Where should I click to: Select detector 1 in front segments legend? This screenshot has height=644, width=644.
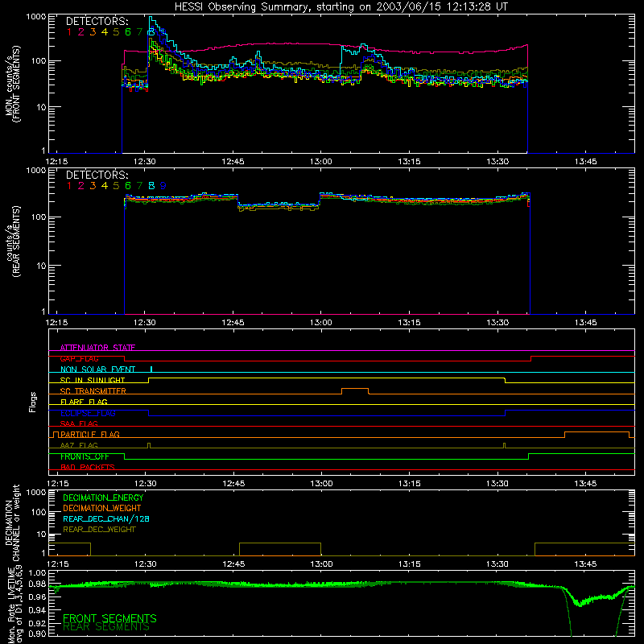[x=69, y=32]
